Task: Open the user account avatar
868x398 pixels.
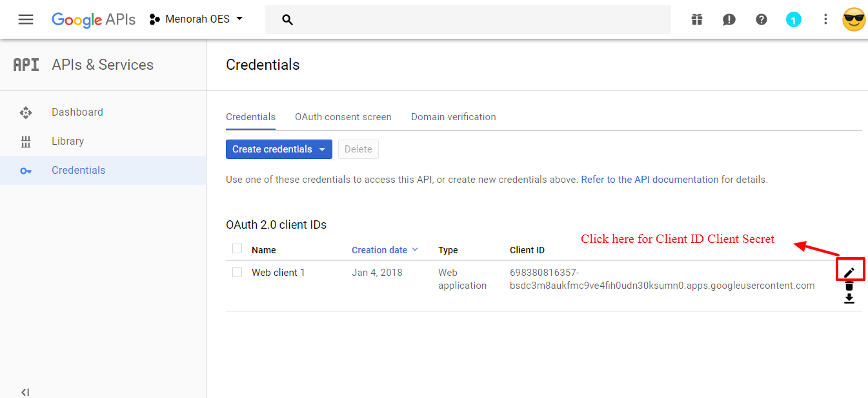Action: [854, 19]
